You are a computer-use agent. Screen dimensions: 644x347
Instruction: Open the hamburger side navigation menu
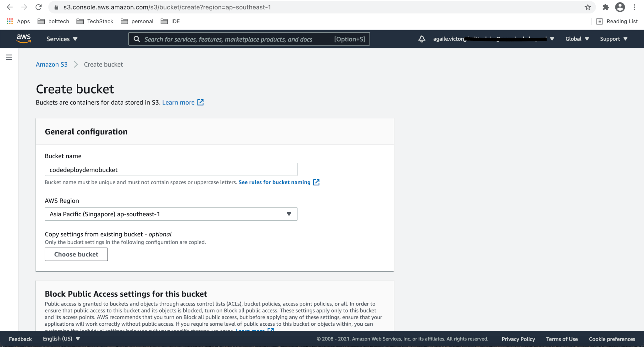(9, 57)
